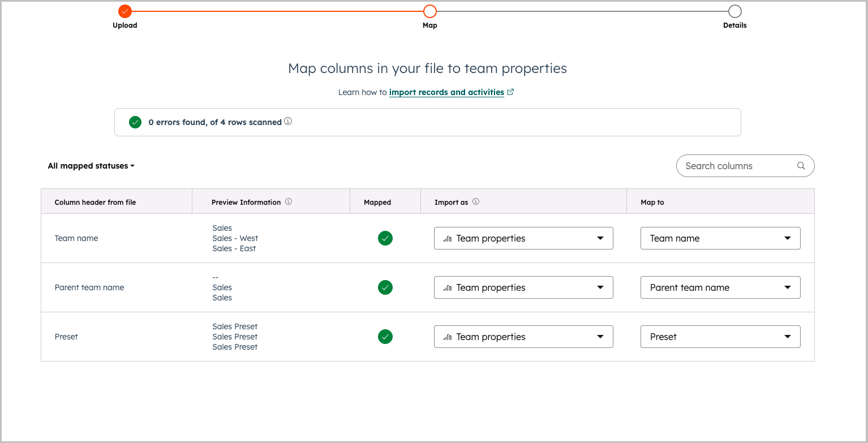Image resolution: width=868 pixels, height=443 pixels.
Task: Click the green success icon in errors banner
Action: point(135,122)
